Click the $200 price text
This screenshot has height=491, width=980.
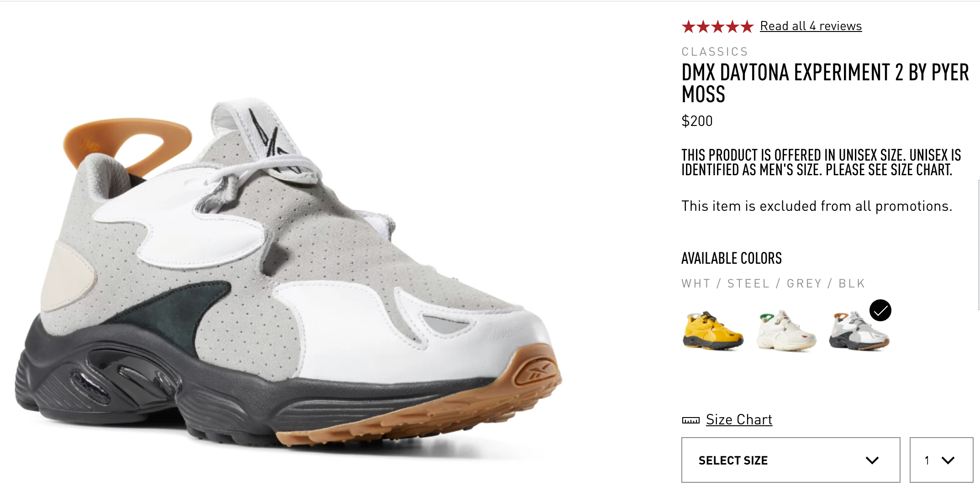697,121
